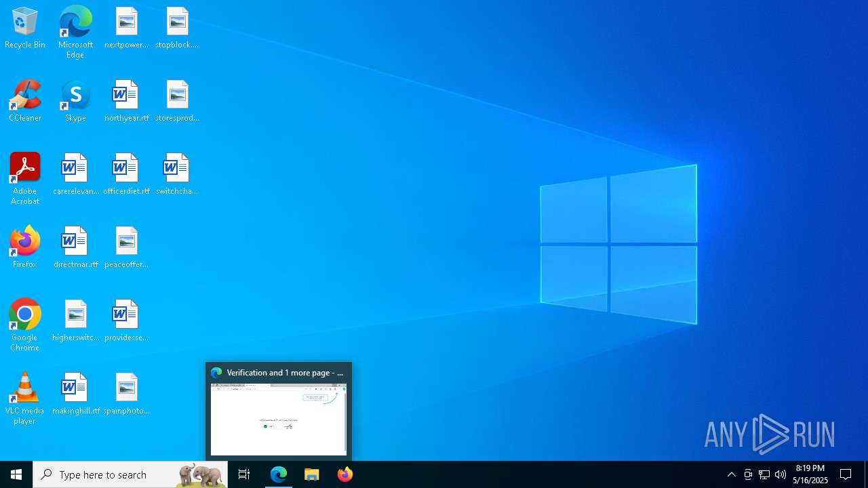Open the Action Center notifications

846,474
